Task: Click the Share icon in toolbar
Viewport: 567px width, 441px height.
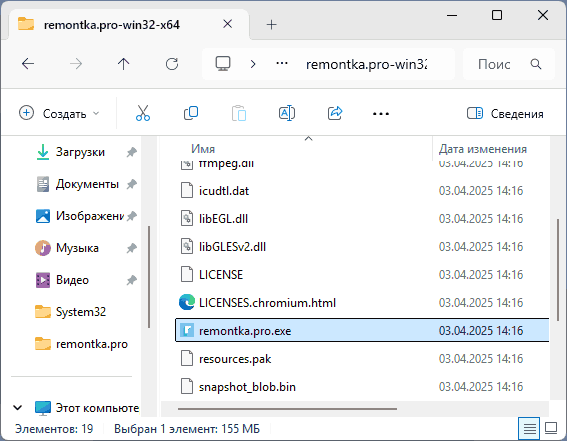Action: pyautogui.click(x=335, y=113)
